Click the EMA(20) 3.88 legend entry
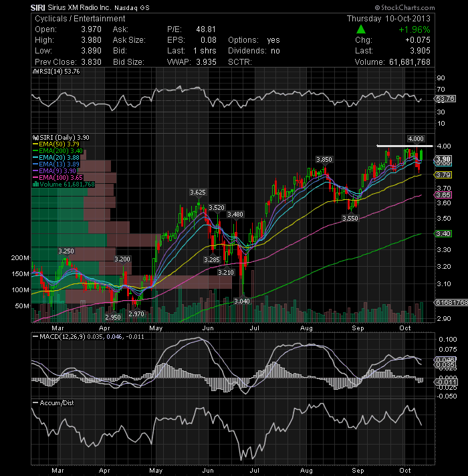 click(56, 158)
